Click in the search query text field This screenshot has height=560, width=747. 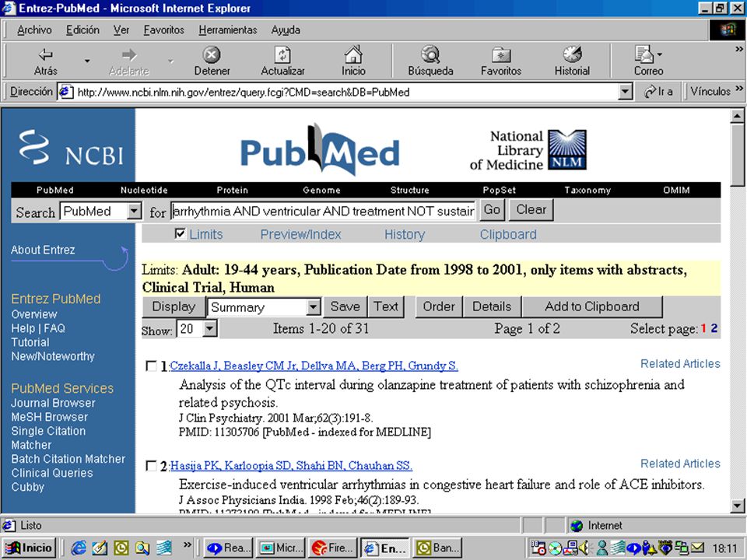324,211
